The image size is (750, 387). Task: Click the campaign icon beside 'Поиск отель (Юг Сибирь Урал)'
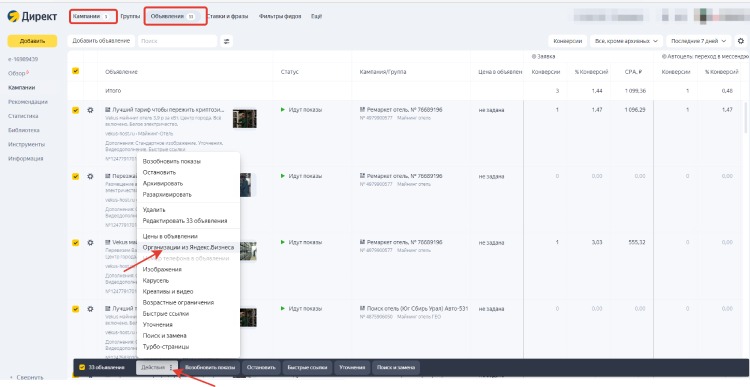click(x=362, y=309)
